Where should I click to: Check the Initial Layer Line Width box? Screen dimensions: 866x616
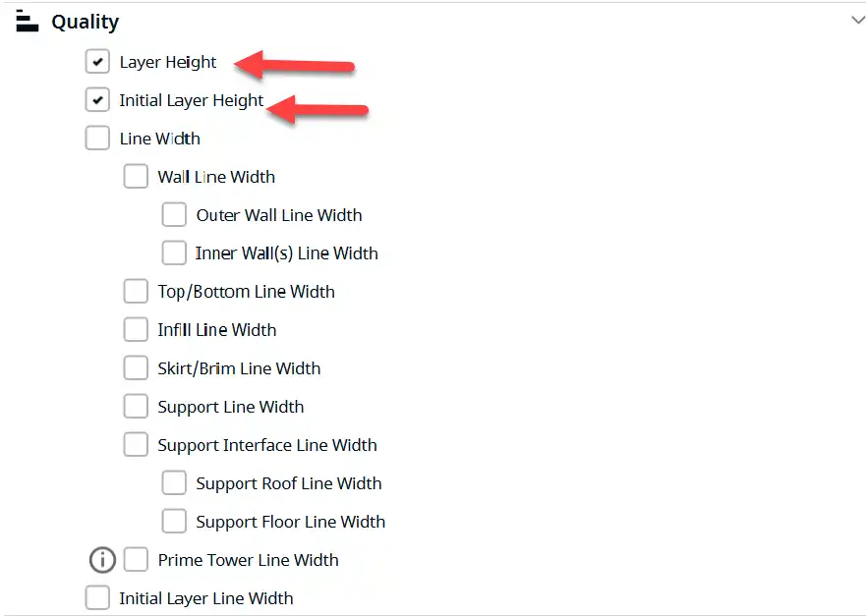(97, 597)
